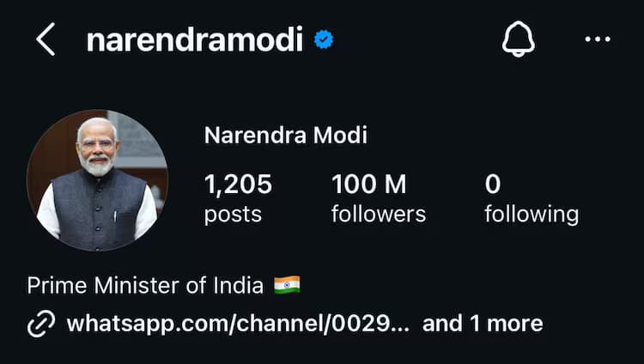
Task: Open the 100 M followers count
Action: pyautogui.click(x=369, y=184)
